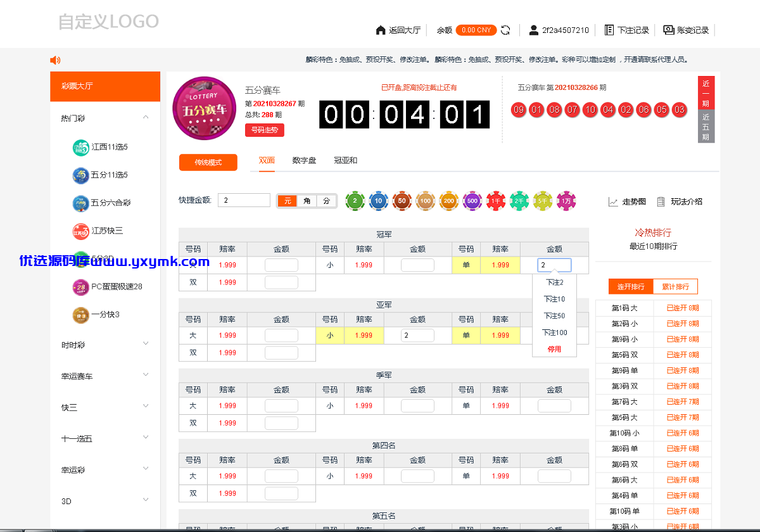The width and height of the screenshot is (760, 532).
Task: Switch to 近五期 results view
Action: 706,127
